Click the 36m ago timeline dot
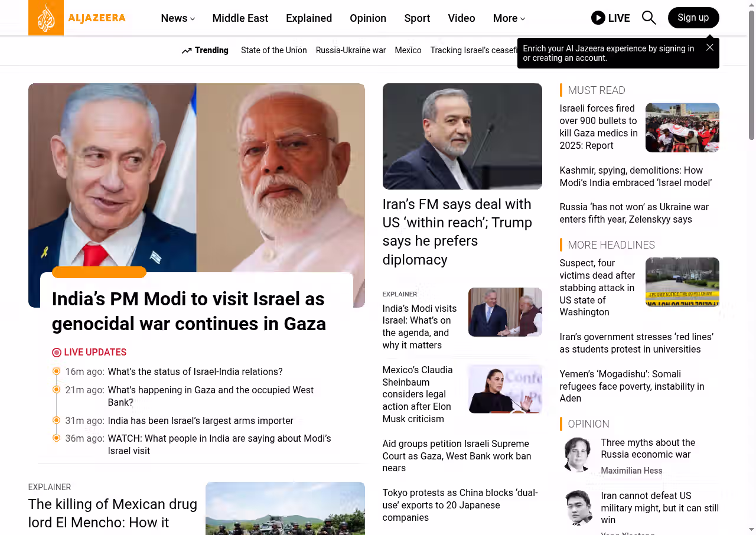 [x=57, y=438]
